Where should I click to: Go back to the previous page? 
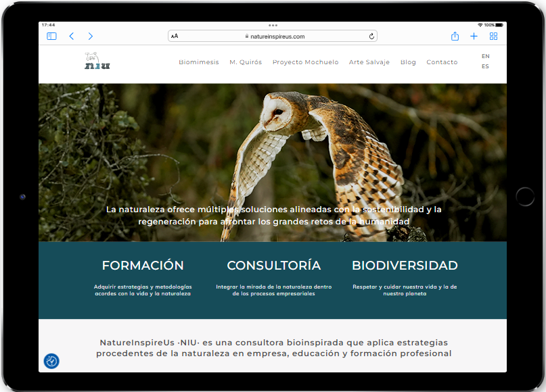click(x=72, y=36)
